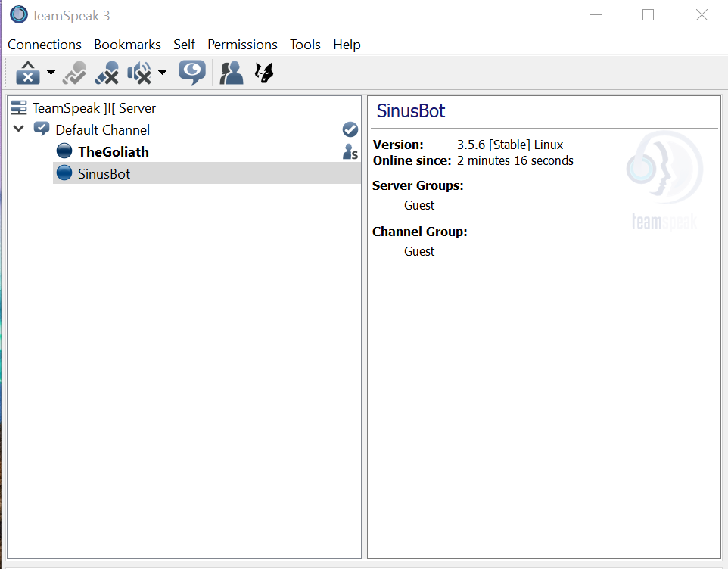Screen dimensions: 728x569
Task: Click the server admin badge beside TheGoliath
Action: click(x=350, y=152)
